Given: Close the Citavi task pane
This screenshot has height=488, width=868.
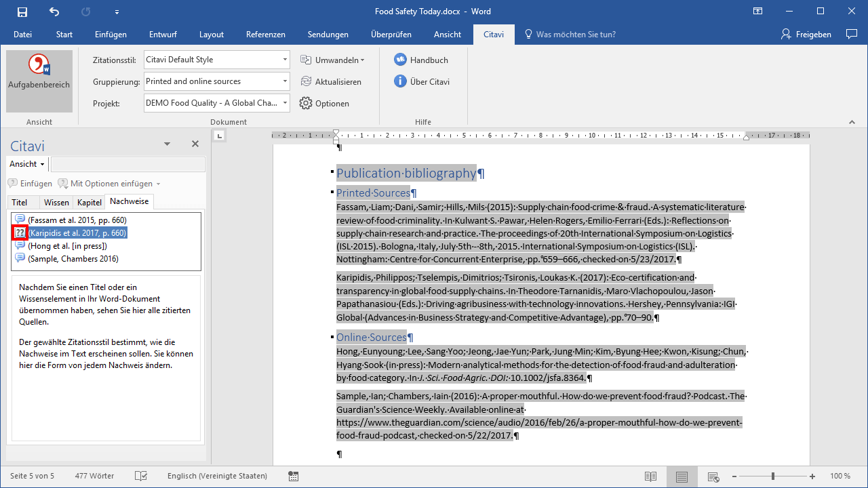Looking at the screenshot, I should [x=195, y=144].
